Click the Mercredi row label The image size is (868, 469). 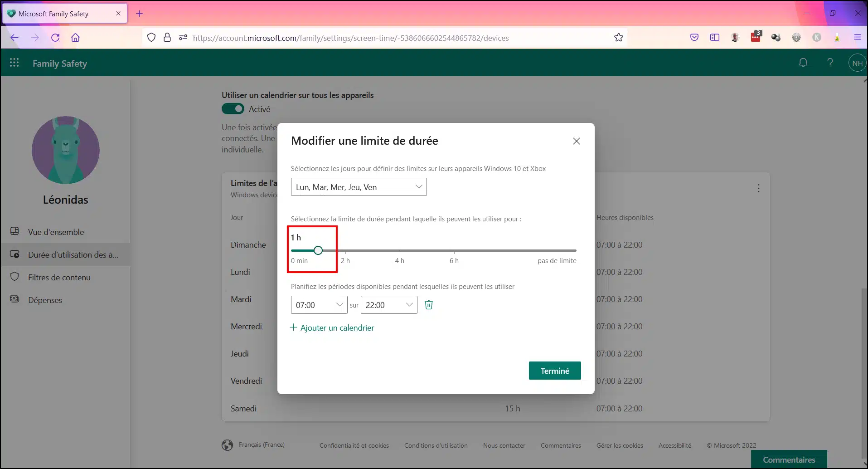coord(246,327)
